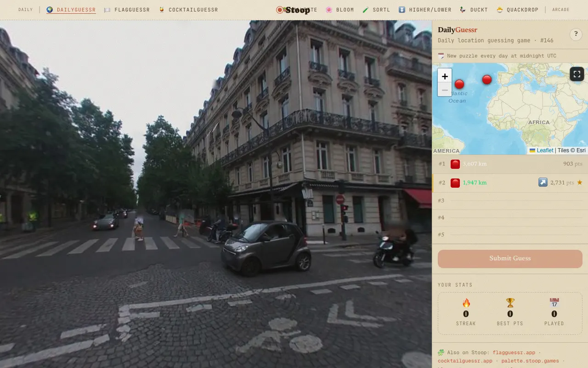Viewport: 588px width, 368px height.
Task: Zoom in on the map
Action: tap(445, 76)
